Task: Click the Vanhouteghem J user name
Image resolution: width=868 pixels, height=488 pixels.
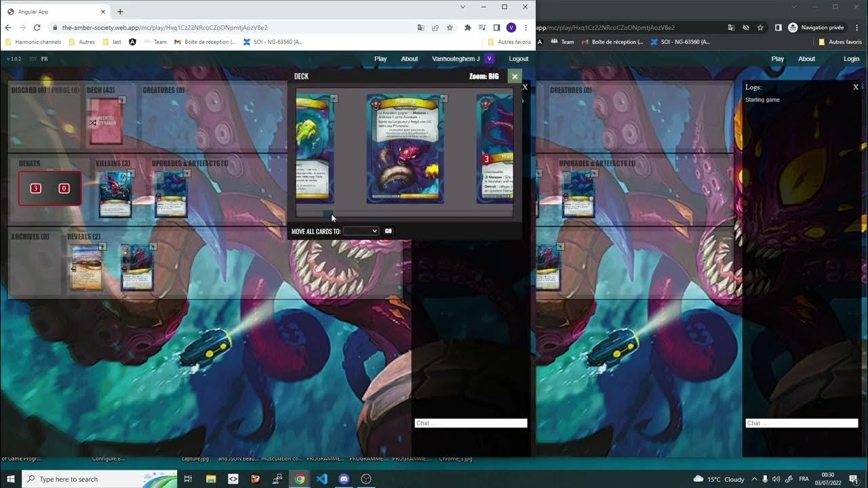Action: tap(456, 59)
